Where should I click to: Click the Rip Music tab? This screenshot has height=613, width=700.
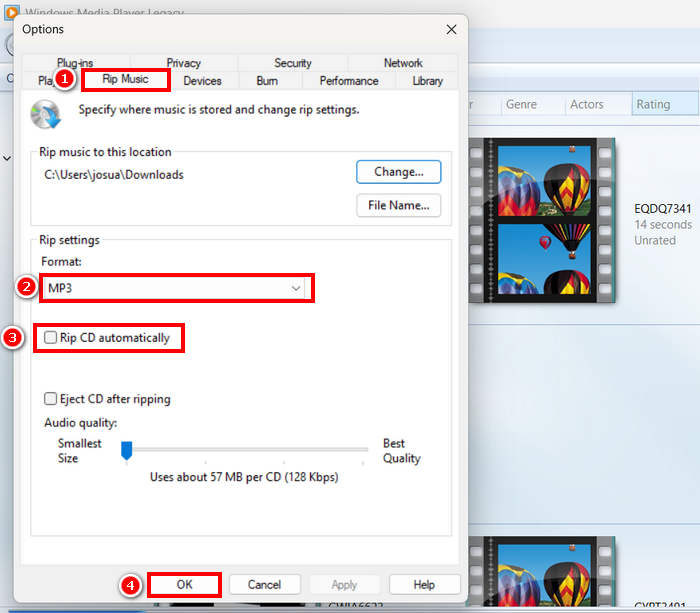(125, 80)
